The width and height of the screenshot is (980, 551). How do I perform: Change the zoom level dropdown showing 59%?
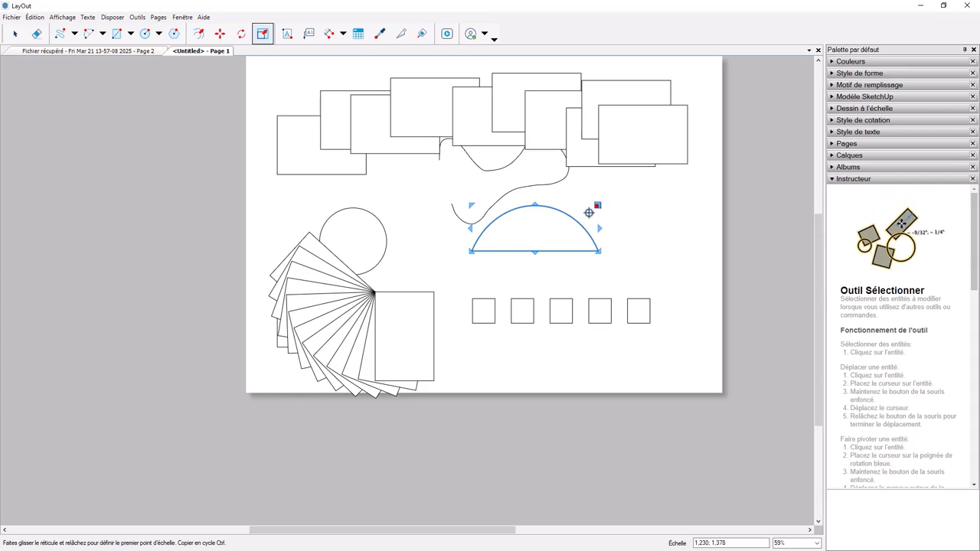click(796, 543)
